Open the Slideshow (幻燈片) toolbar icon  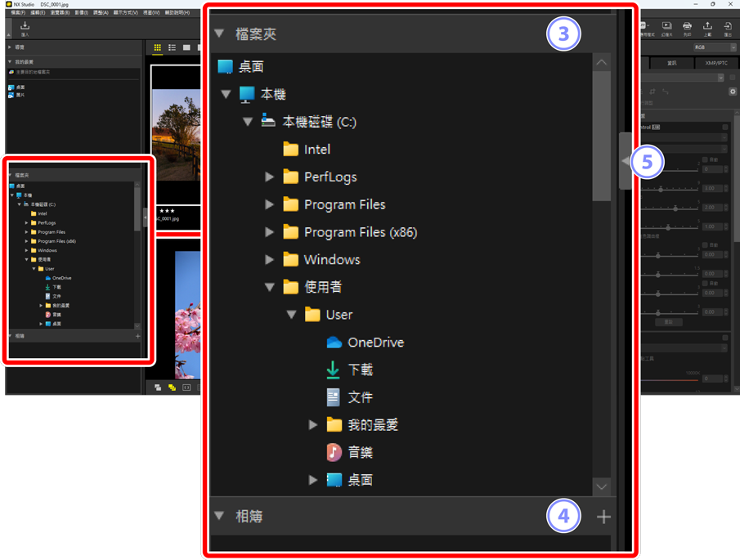click(x=666, y=28)
